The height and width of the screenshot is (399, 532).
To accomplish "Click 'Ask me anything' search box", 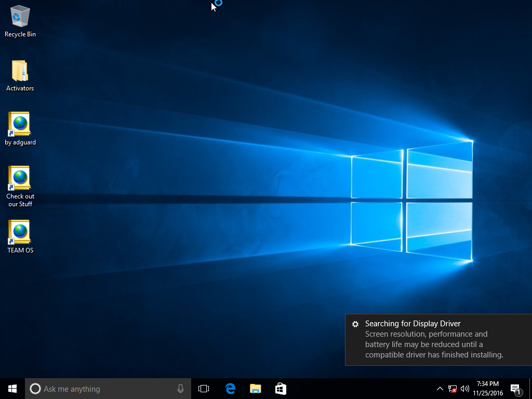I will click(x=108, y=389).
